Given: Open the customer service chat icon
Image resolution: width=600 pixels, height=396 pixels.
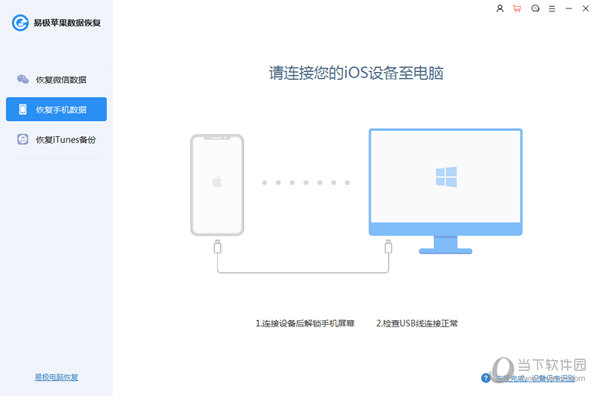Looking at the screenshot, I should 535,8.
